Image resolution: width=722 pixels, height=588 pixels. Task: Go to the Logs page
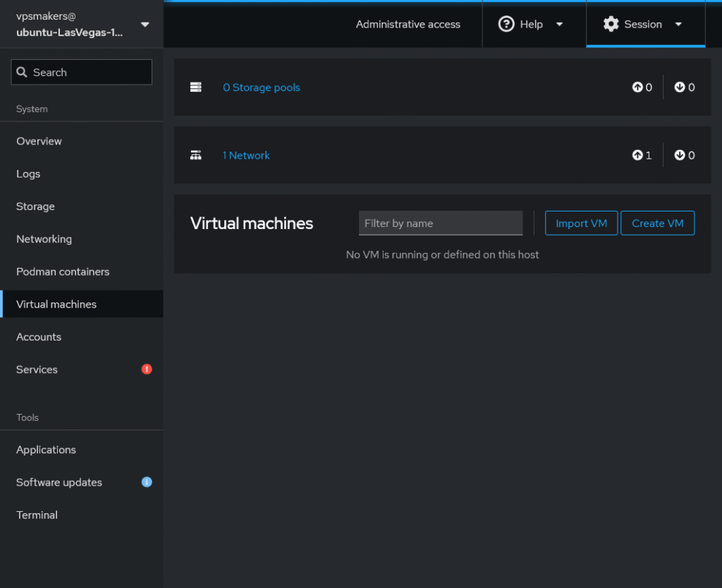pyautogui.click(x=28, y=173)
